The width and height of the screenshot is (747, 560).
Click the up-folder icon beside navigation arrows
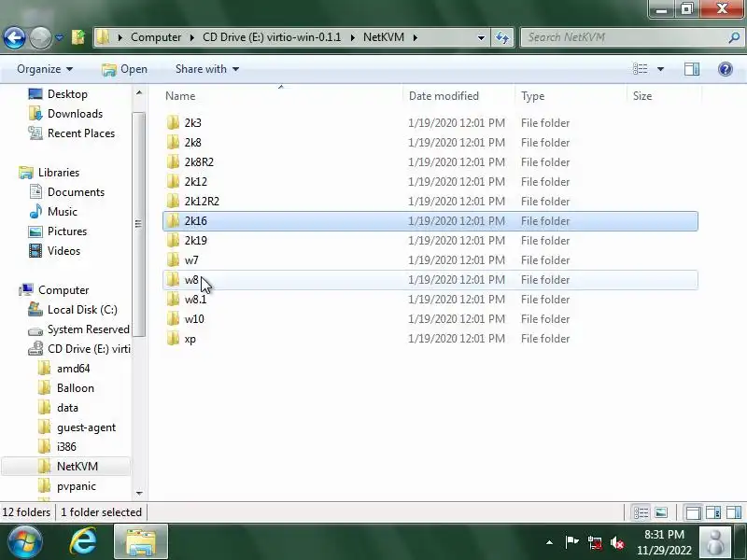[78, 36]
